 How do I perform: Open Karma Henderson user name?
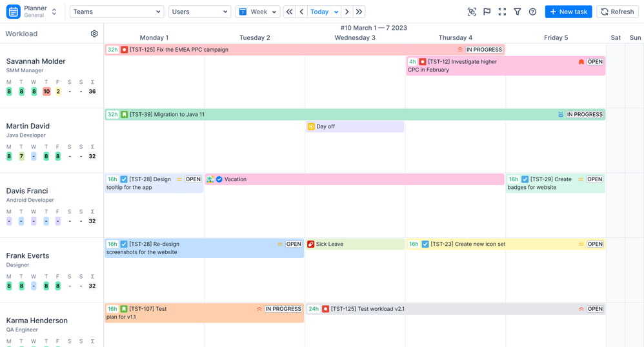click(x=37, y=321)
